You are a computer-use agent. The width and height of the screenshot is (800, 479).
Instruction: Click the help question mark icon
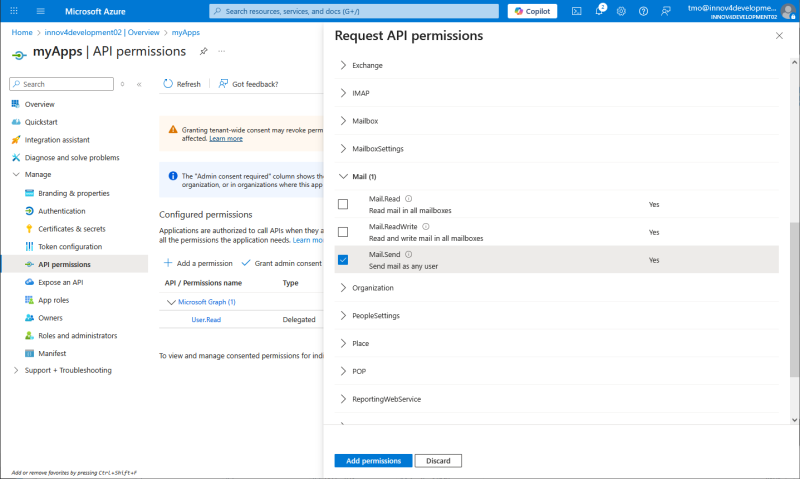645,11
